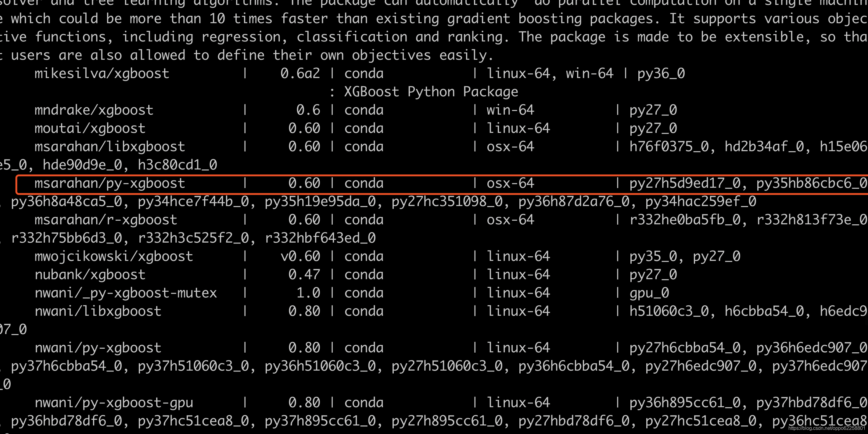This screenshot has width=868, height=434.
Task: Click the py27h5d9ed17_0 build string
Action: click(685, 183)
